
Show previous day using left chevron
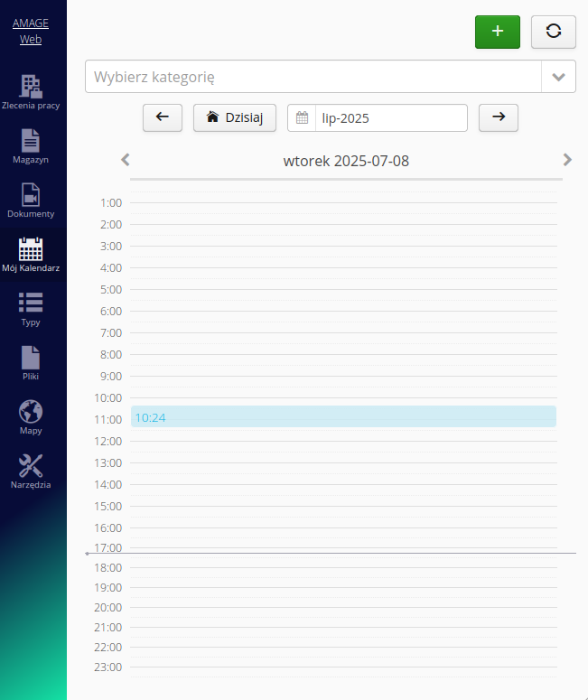click(x=126, y=160)
